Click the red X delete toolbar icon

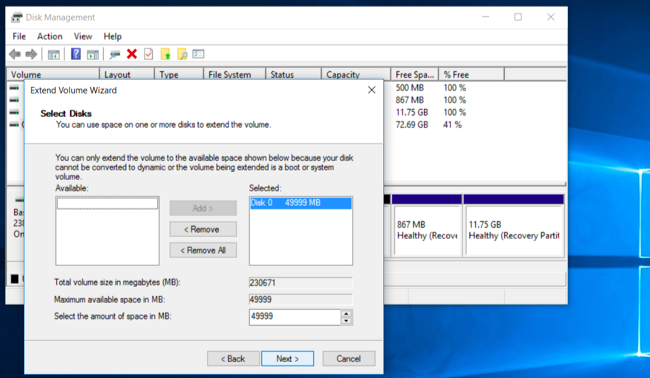(132, 54)
